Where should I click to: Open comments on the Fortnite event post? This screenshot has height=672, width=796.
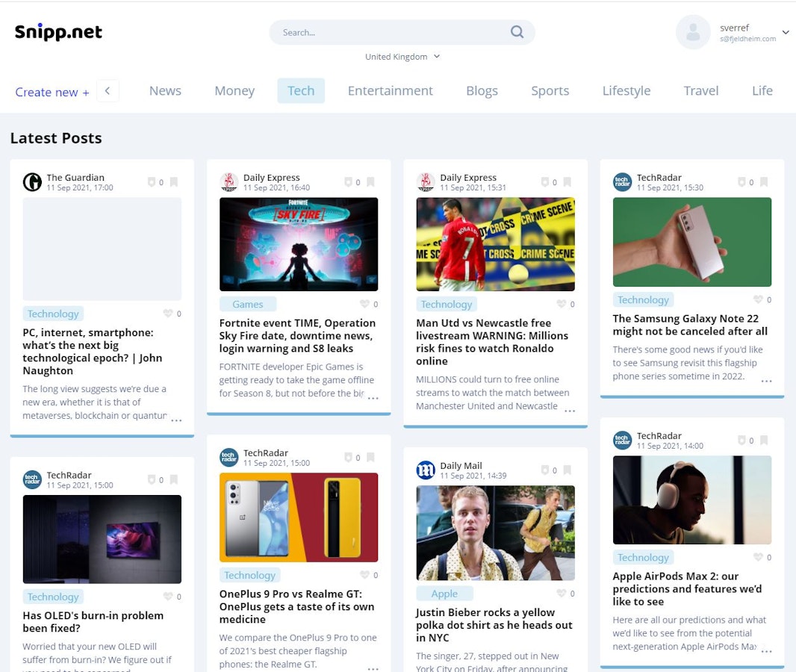tap(348, 182)
